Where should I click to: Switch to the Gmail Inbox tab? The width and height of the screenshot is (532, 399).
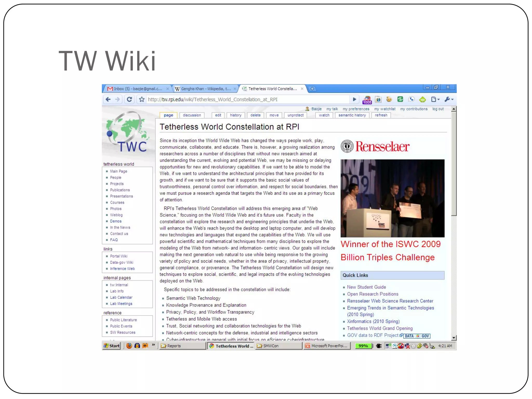(138, 89)
